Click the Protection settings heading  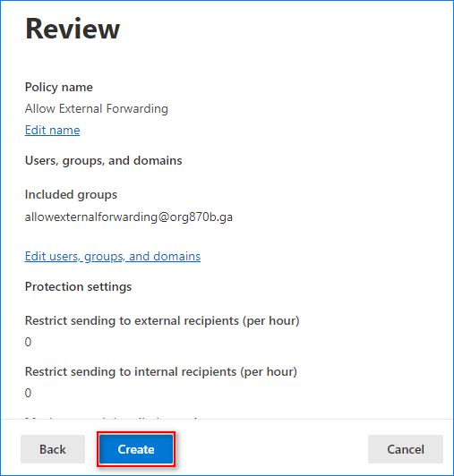coord(78,287)
